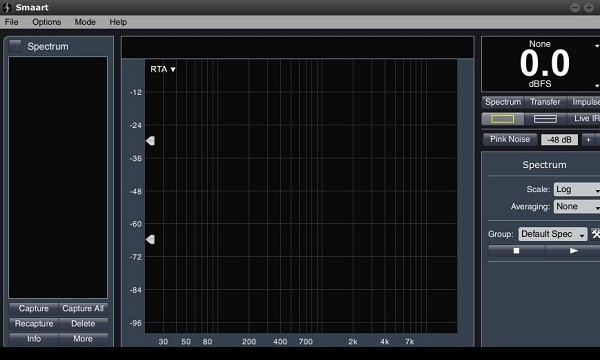Viewport: 600px width, 360px height.
Task: Edit the -48 dB generator level field
Action: coord(559,140)
